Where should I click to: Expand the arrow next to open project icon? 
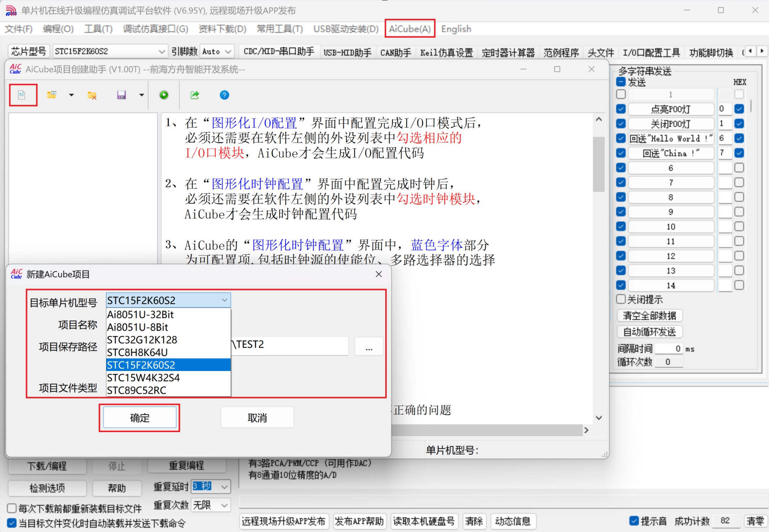pyautogui.click(x=71, y=95)
